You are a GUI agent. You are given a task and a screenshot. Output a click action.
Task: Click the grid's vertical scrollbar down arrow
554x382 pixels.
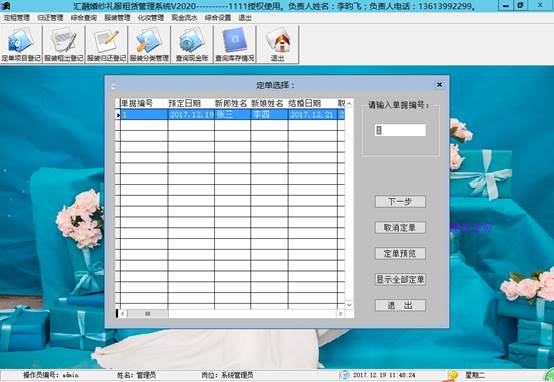point(349,305)
